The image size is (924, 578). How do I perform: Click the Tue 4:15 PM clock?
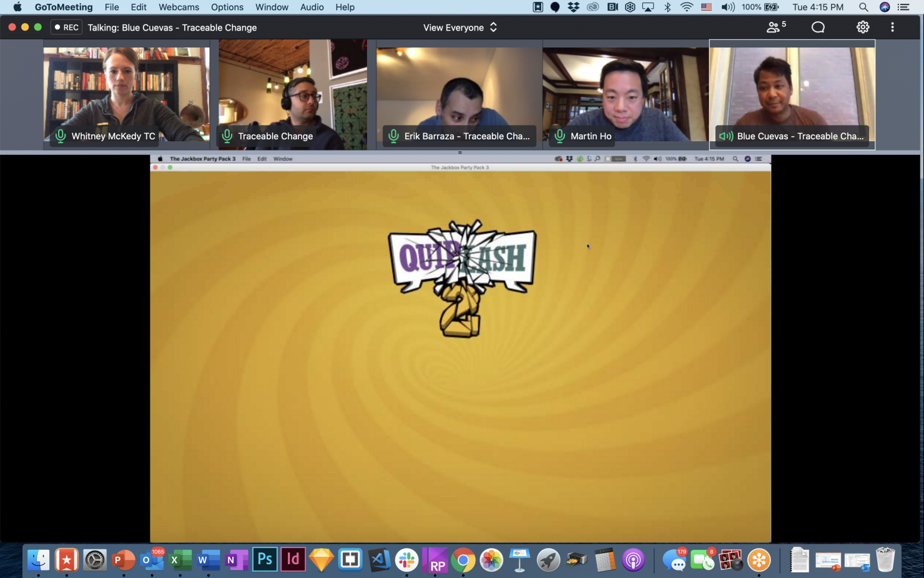[x=818, y=7]
